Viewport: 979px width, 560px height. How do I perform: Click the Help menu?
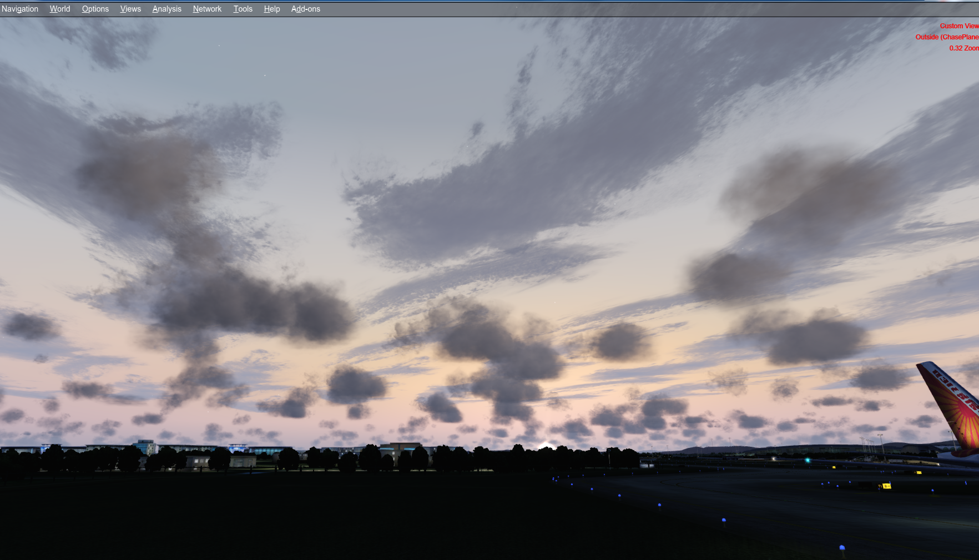(x=272, y=9)
